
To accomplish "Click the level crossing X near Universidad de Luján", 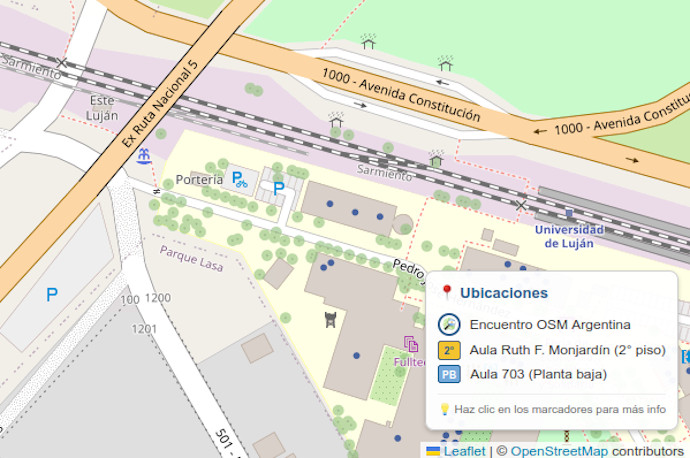I will pos(521,205).
